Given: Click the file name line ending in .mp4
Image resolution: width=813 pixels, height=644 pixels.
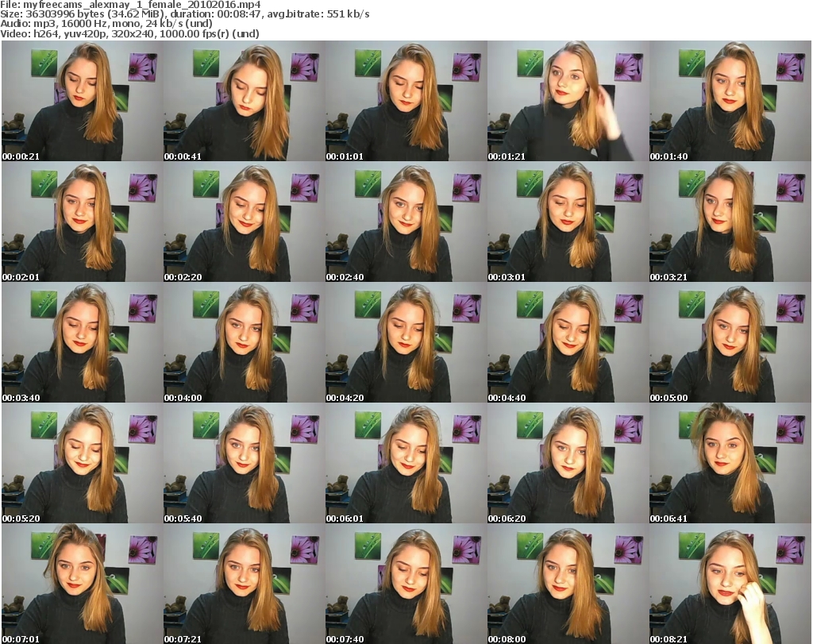Looking at the screenshot, I should pos(131,5).
